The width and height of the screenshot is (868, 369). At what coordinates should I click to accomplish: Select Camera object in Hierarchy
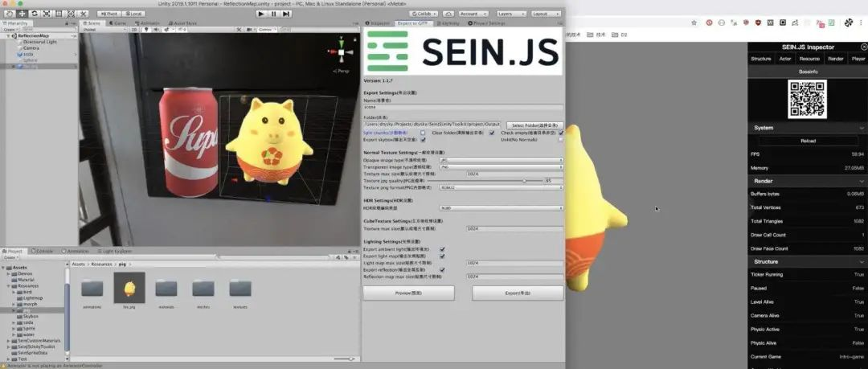click(31, 48)
